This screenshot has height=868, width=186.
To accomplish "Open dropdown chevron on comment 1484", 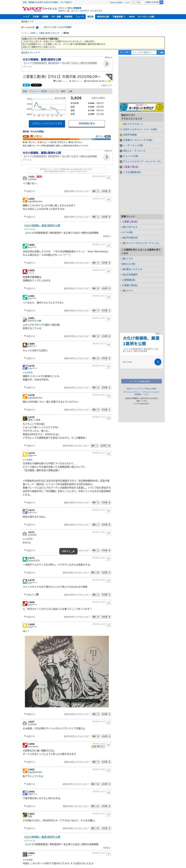I will [108, 246].
